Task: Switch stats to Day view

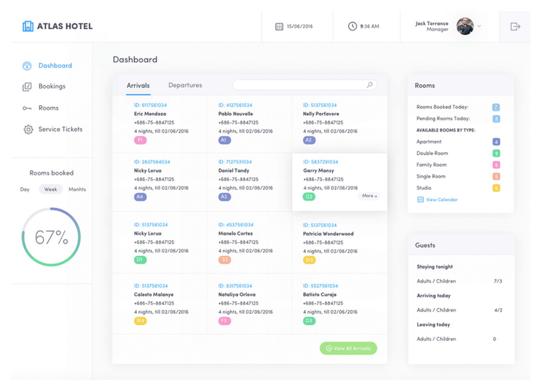Action: click(24, 189)
